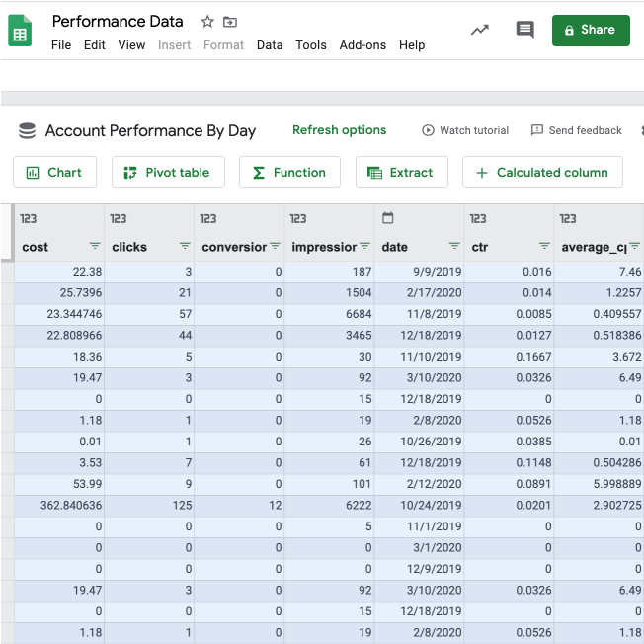Open the Help menu
The image size is (644, 644).
(x=412, y=45)
